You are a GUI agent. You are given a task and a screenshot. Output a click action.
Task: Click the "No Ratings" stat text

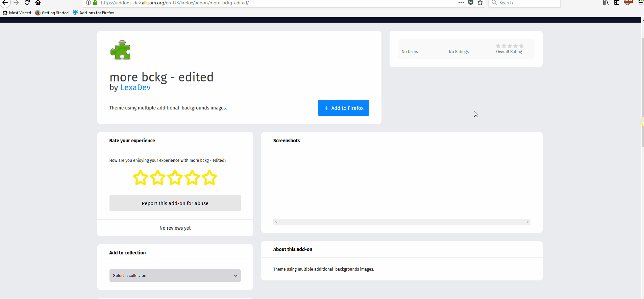click(x=459, y=52)
